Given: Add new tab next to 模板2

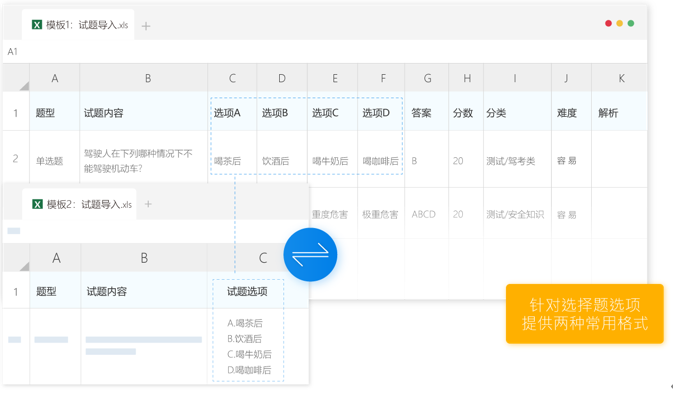Looking at the screenshot, I should click(148, 204).
